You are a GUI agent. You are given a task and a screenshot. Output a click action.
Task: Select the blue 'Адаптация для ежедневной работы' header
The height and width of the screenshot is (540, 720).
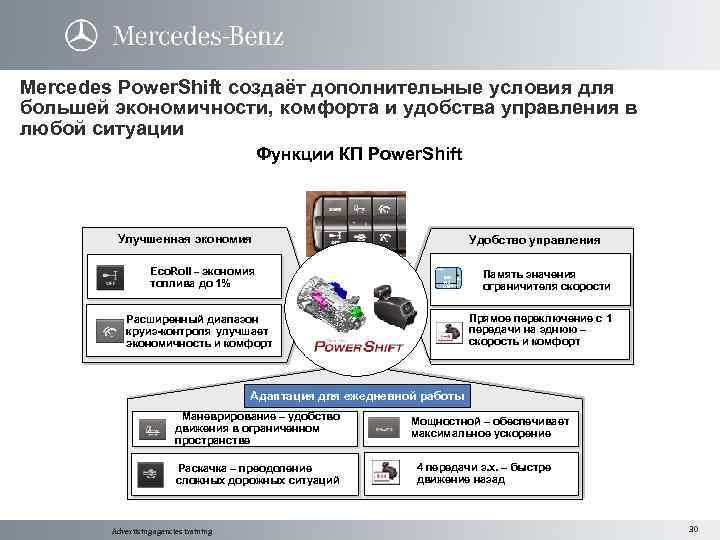[x=357, y=396]
